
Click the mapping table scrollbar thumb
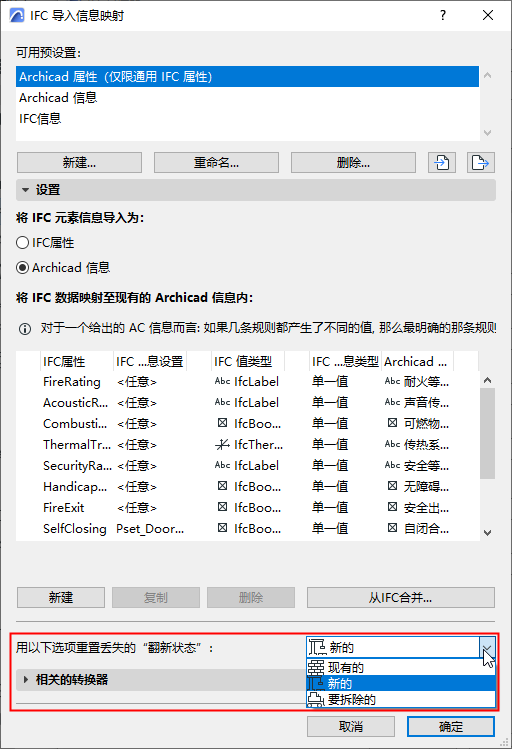(488, 433)
